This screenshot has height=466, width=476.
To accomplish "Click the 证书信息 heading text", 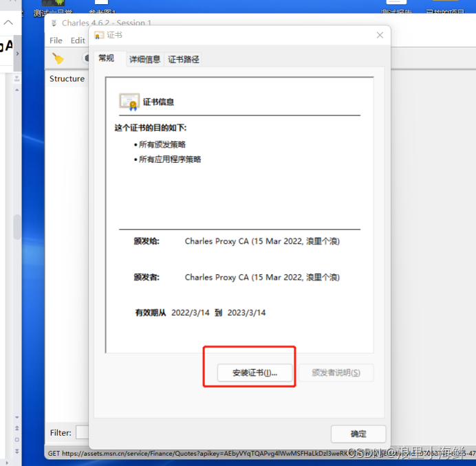I will [x=158, y=102].
